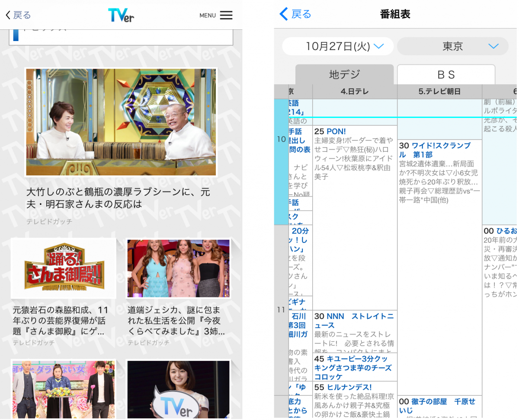Image resolution: width=519 pixels, height=420 pixels.
Task: Open the 10月27日(火) date dropdown
Action: point(338,46)
